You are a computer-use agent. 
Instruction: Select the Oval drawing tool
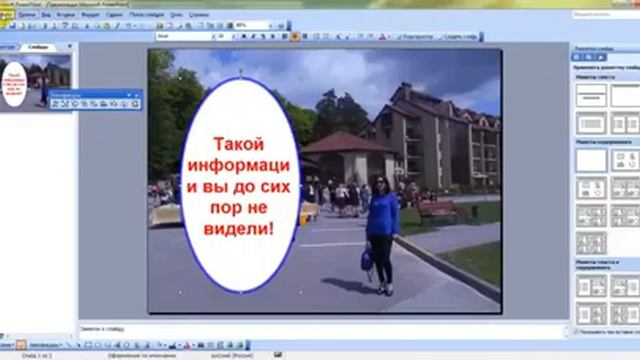pos(98,346)
